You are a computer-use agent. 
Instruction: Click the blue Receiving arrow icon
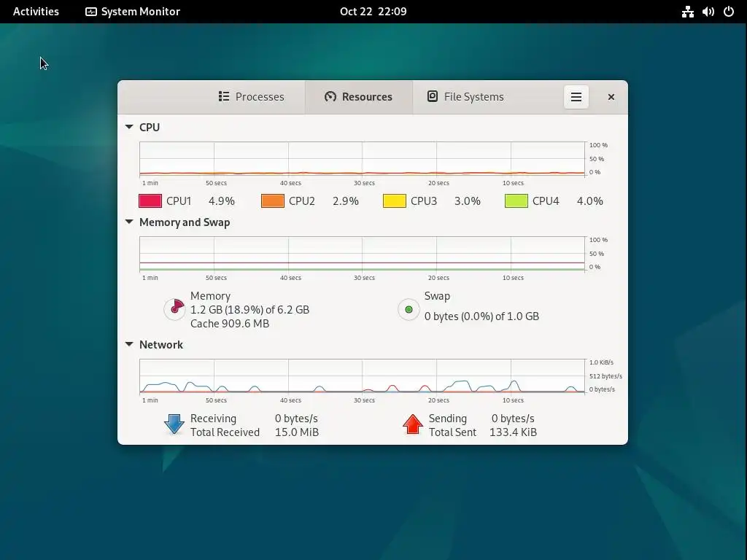click(x=174, y=424)
